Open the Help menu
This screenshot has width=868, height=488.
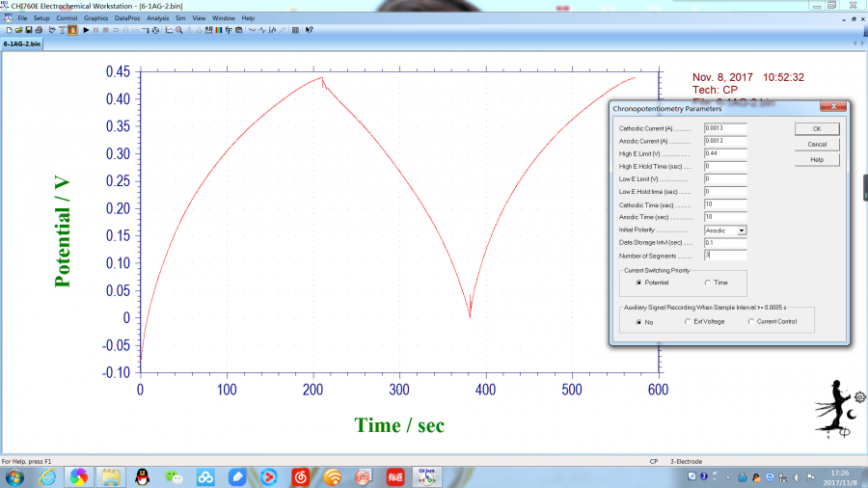click(248, 18)
